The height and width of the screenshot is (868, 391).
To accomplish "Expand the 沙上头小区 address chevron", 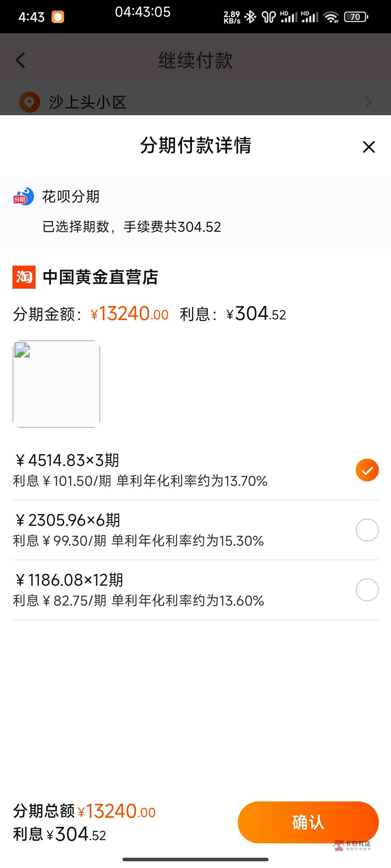I will (369, 102).
